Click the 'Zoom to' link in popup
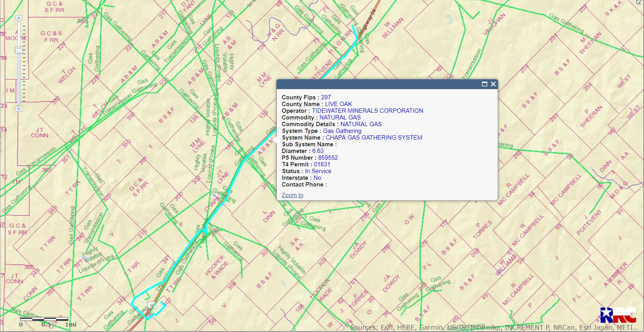This screenshot has width=644, height=332. click(292, 195)
